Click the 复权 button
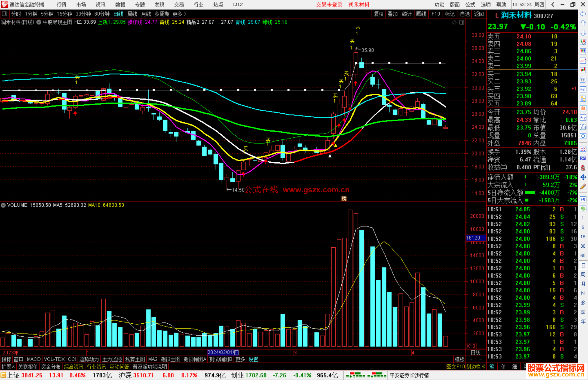588x380 pixels. pyautogui.click(x=378, y=14)
